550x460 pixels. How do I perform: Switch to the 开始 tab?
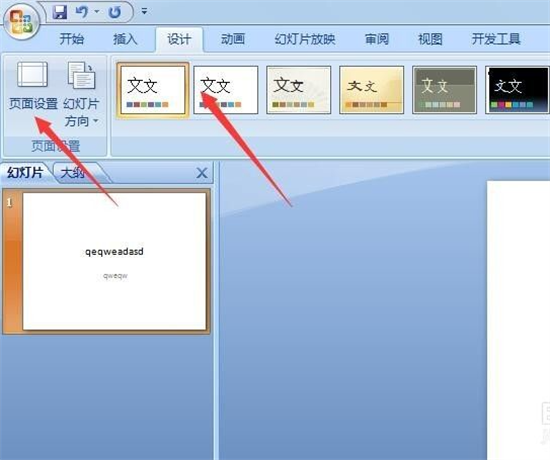72,39
